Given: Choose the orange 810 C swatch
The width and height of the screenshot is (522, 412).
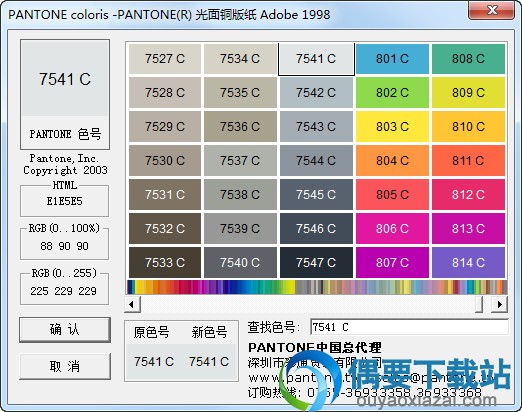Looking at the screenshot, I should point(468,127).
